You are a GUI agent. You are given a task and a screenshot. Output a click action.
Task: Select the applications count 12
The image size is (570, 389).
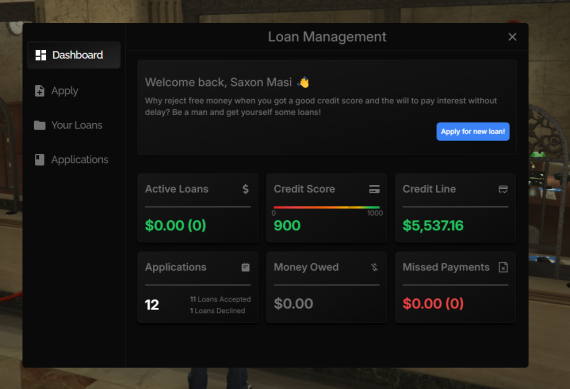(x=152, y=305)
